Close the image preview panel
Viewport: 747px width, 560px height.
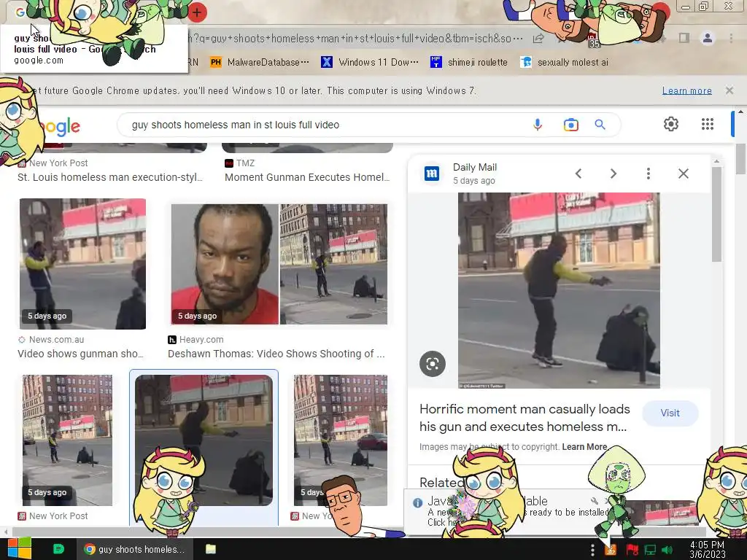(x=684, y=174)
